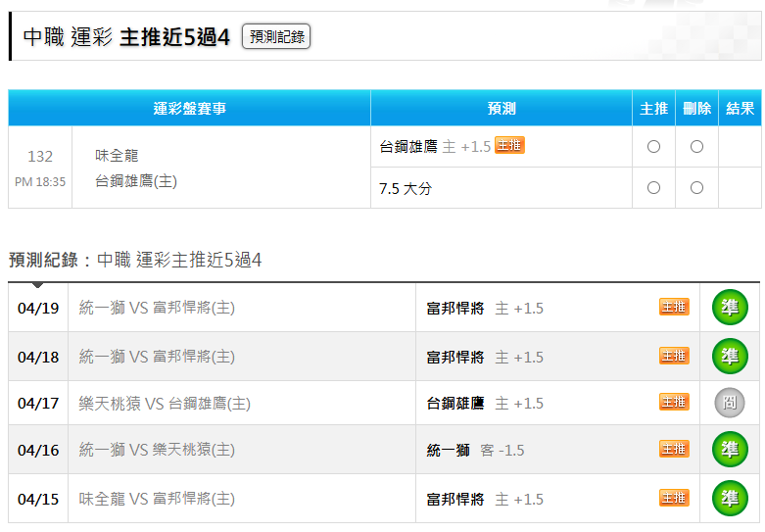The width and height of the screenshot is (765, 532).
Task: Click 主推 badge in 04/19 row
Action: (674, 308)
